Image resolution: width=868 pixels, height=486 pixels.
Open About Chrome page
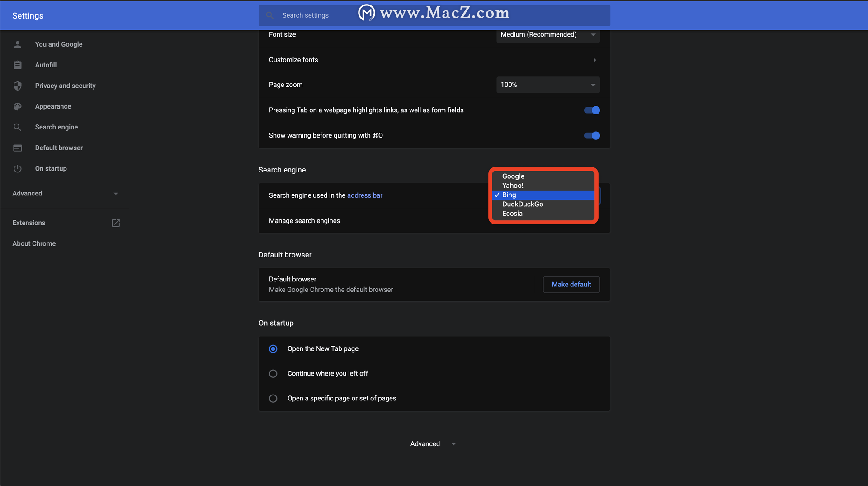click(34, 243)
